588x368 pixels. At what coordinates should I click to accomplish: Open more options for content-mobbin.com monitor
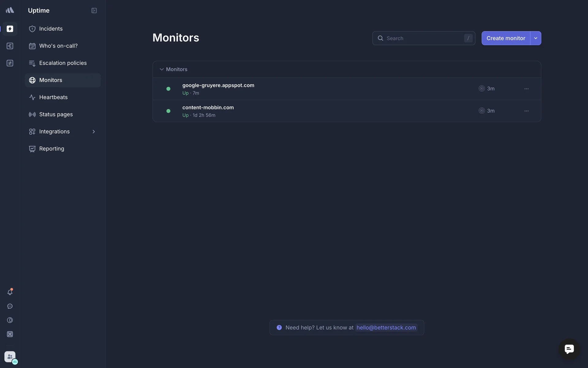coord(526,111)
